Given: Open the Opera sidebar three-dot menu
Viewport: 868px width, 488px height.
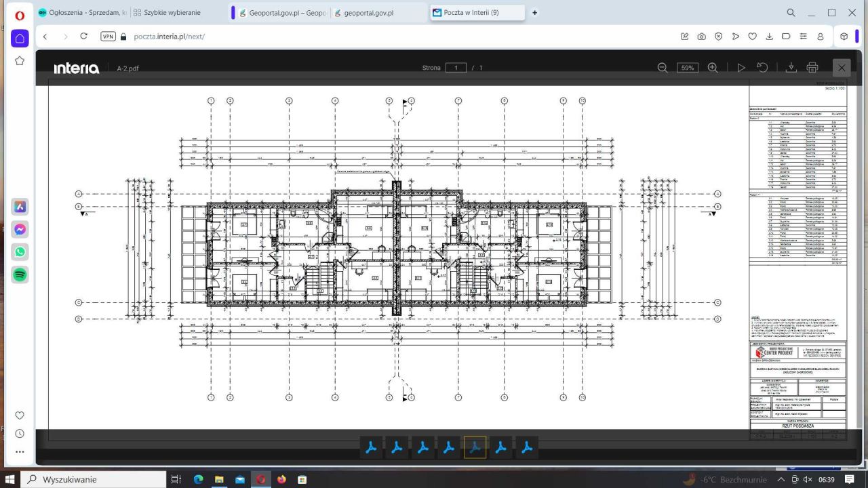Looking at the screenshot, I should tap(20, 451).
